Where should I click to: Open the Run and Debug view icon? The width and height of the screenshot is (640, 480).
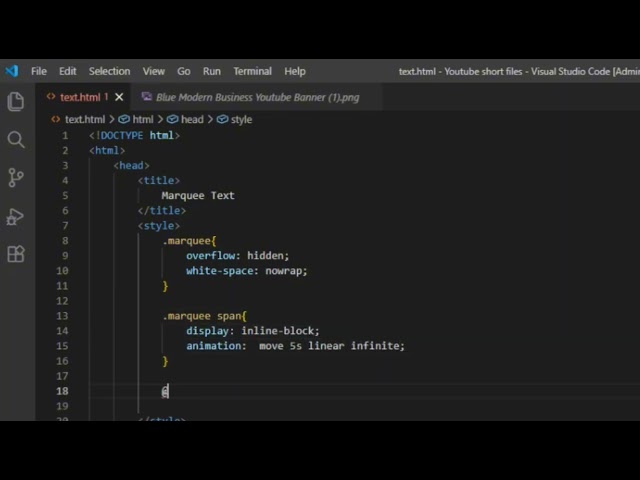click(x=15, y=217)
